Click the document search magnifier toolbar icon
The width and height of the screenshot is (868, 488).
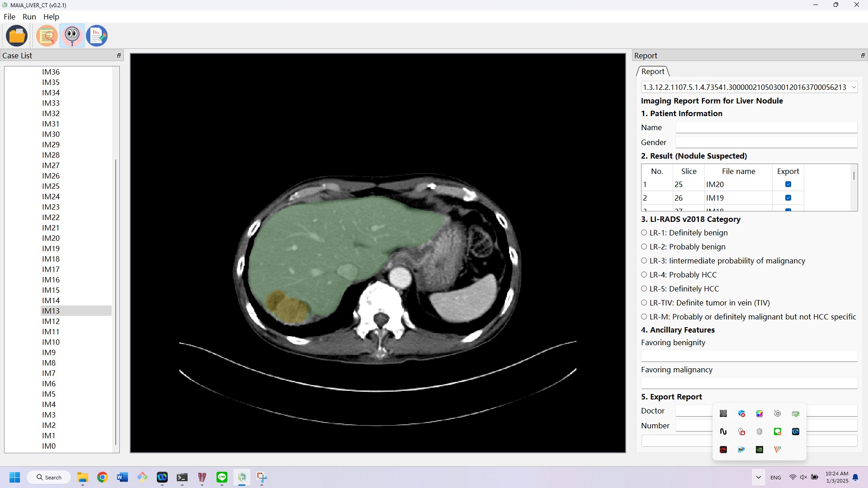47,36
